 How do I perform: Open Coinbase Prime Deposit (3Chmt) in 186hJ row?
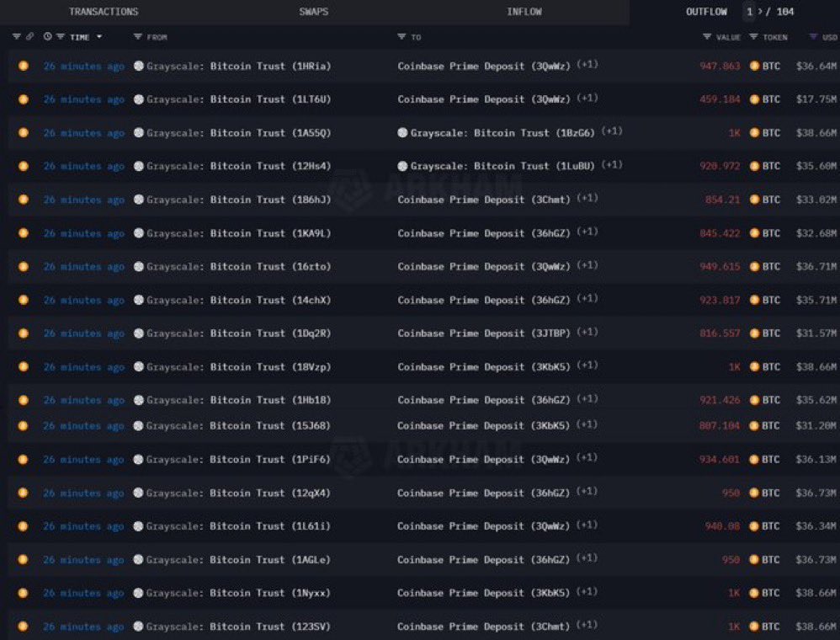(484, 200)
